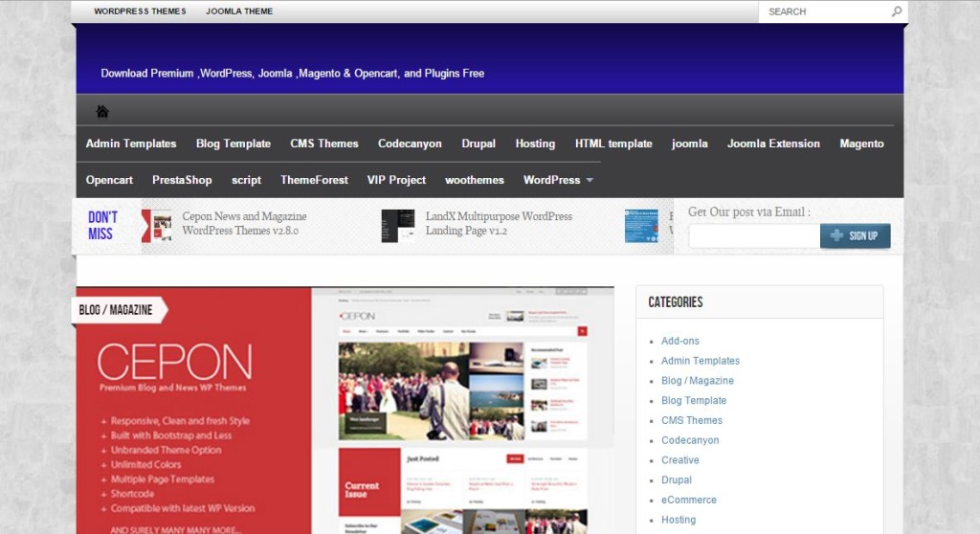Image resolution: width=980 pixels, height=534 pixels.
Task: Open the Admin Templates navigation item
Action: click(131, 144)
